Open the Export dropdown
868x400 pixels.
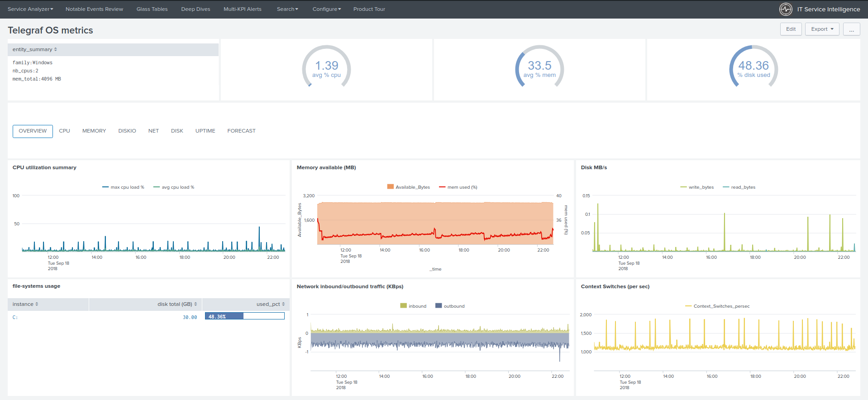point(822,29)
